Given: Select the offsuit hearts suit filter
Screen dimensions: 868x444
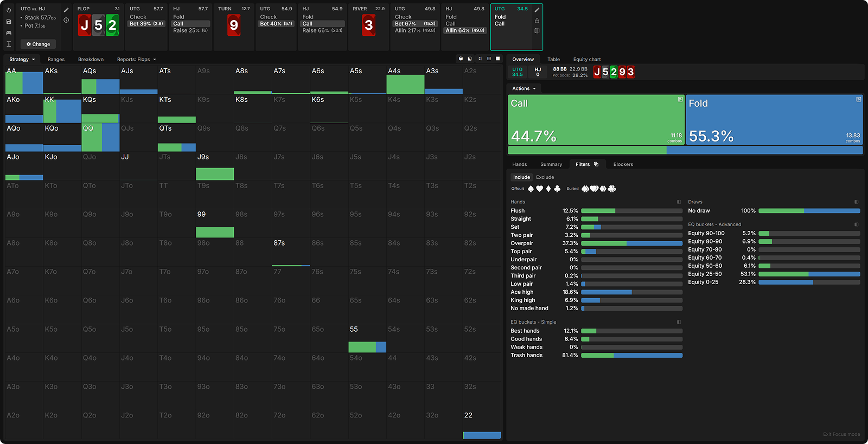Looking at the screenshot, I should [539, 189].
